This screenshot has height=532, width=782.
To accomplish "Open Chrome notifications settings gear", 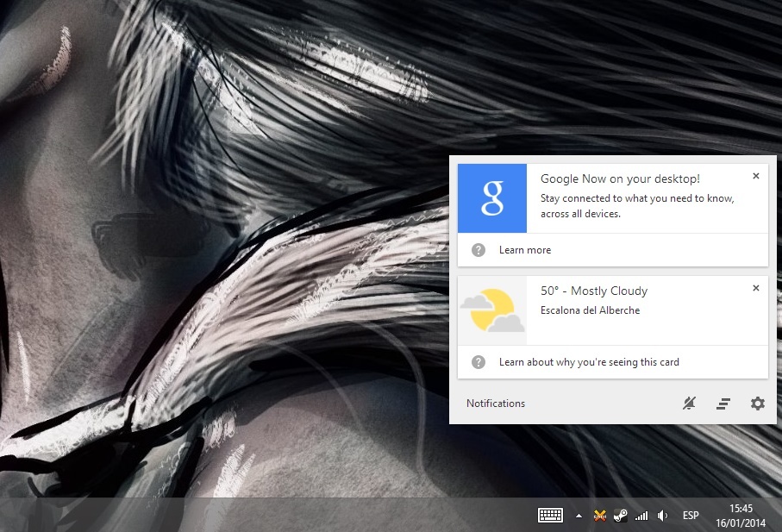I will 757,403.
